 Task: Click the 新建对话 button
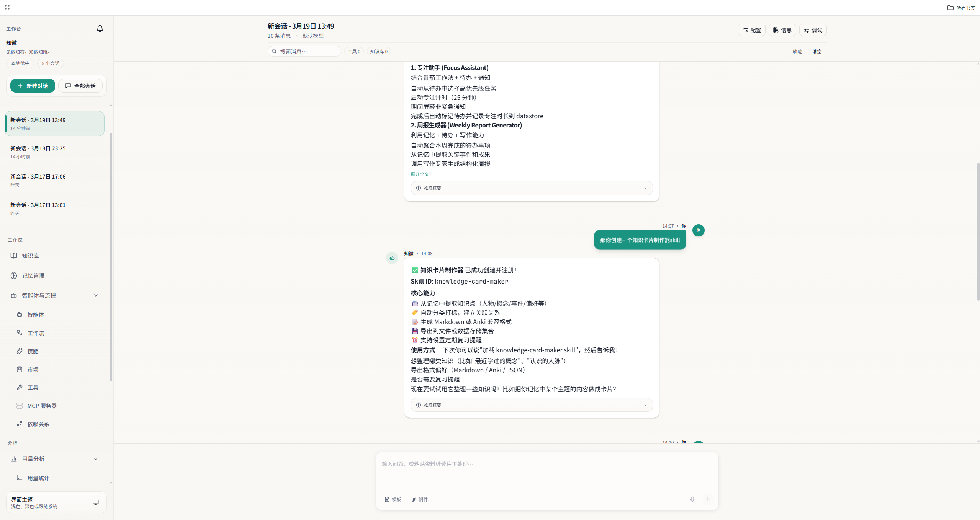pos(32,85)
